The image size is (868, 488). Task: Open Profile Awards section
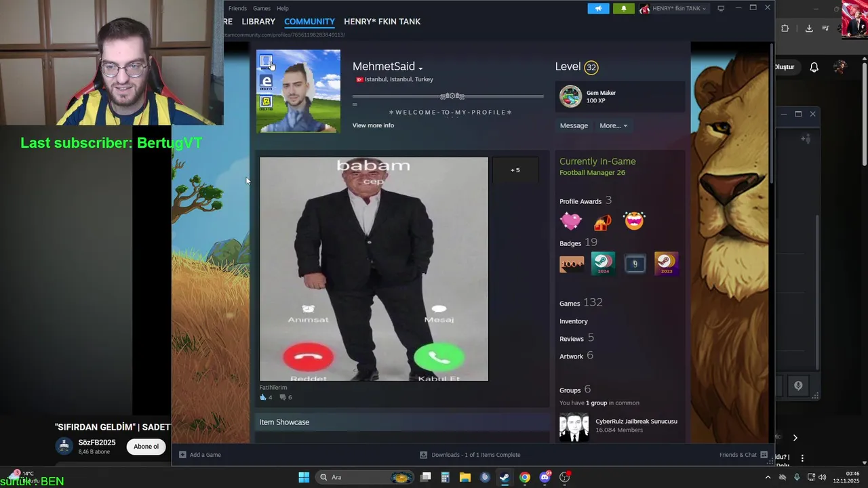(x=580, y=201)
